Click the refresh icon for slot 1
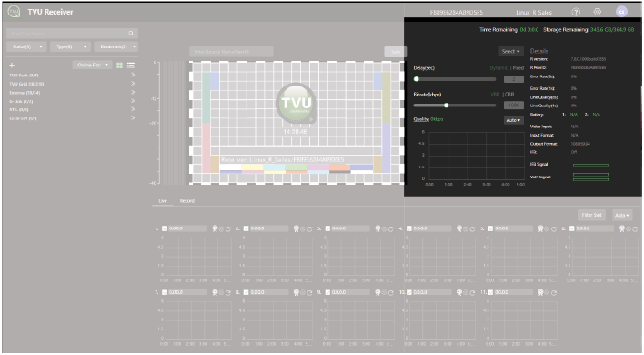644x355 pixels. pos(228,228)
